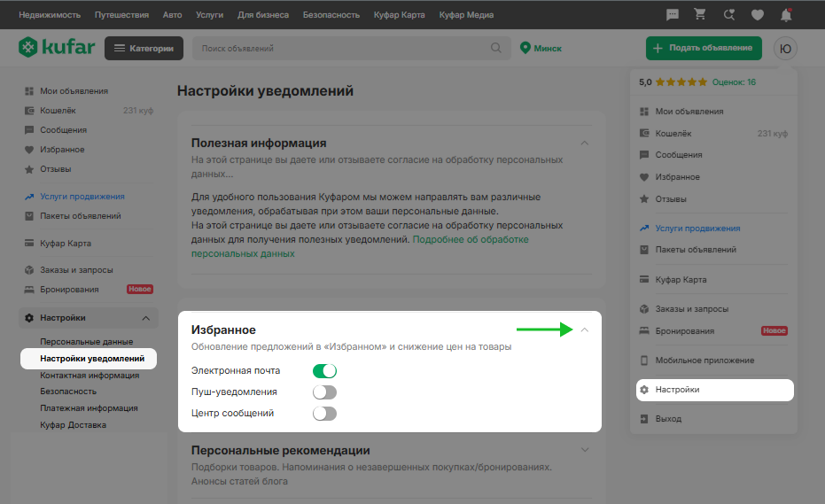Viewport: 825px width, 504px height.
Task: Open saved searches icon in top bar
Action: tap(728, 15)
